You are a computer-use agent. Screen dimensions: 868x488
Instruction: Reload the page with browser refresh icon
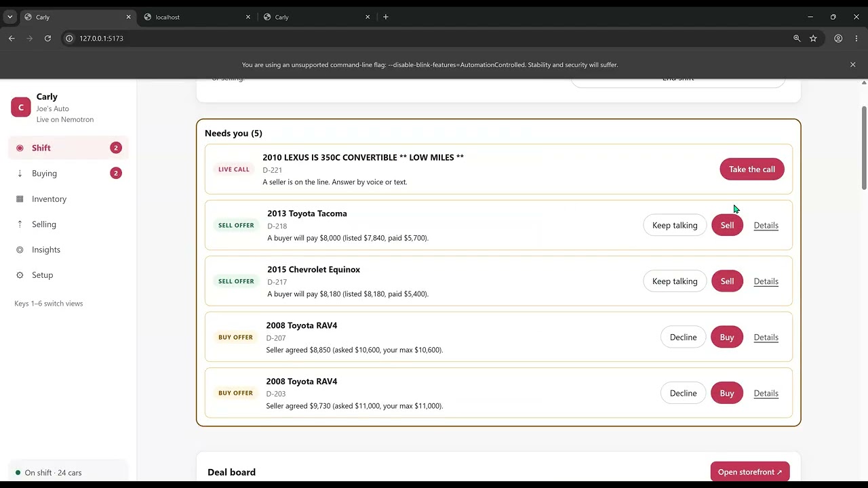47,39
